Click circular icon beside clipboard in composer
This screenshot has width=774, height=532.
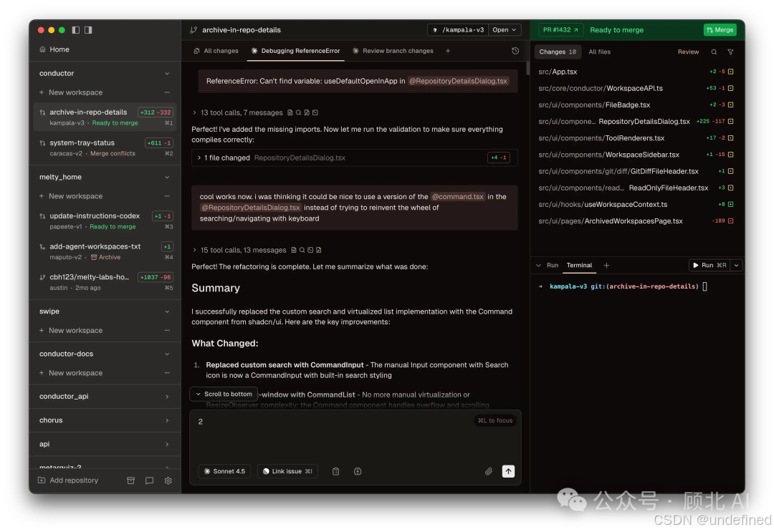358,471
